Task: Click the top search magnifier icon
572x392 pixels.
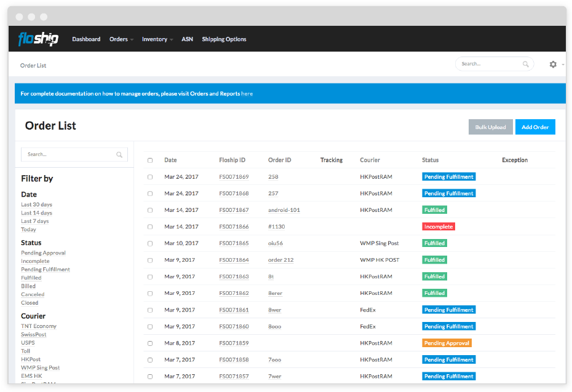Action: 525,64
